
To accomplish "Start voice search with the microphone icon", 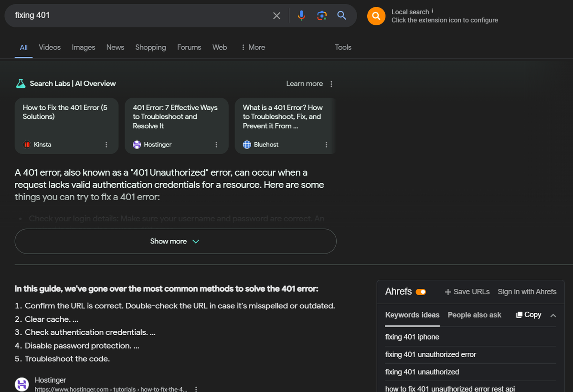I will tap(301, 16).
